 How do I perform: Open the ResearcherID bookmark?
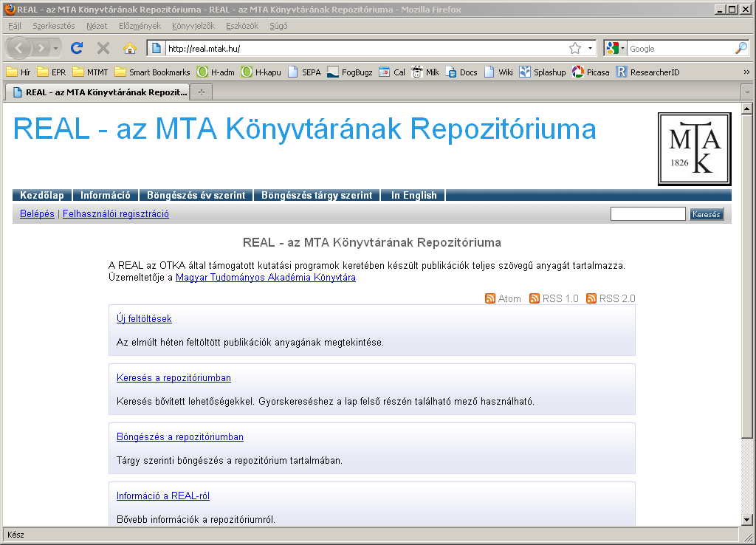(647, 72)
